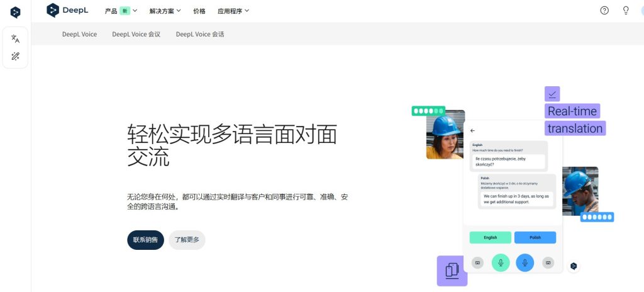Click the green microphone button
Image resolution: width=644 pixels, height=292 pixels.
click(501, 262)
